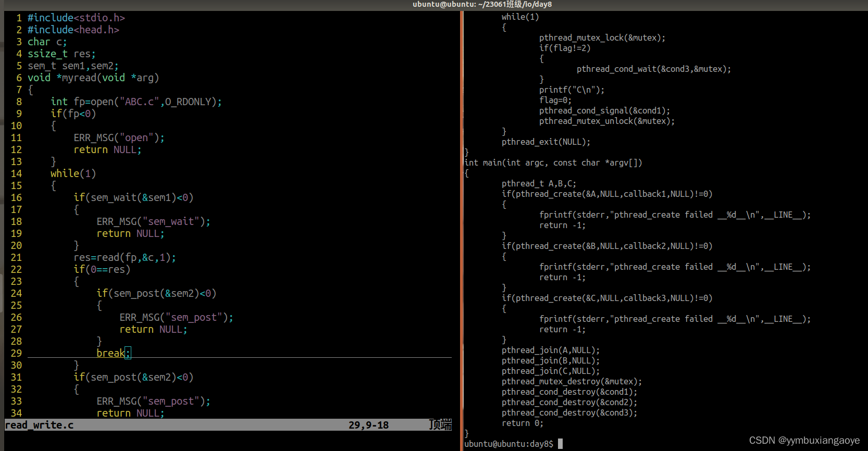Click the '#include<stdio.h>' line
The image size is (868, 451).
tap(76, 18)
